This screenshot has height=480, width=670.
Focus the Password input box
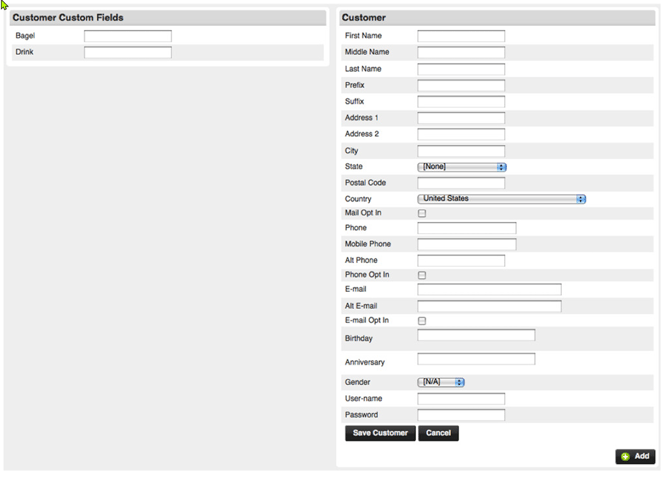(460, 415)
